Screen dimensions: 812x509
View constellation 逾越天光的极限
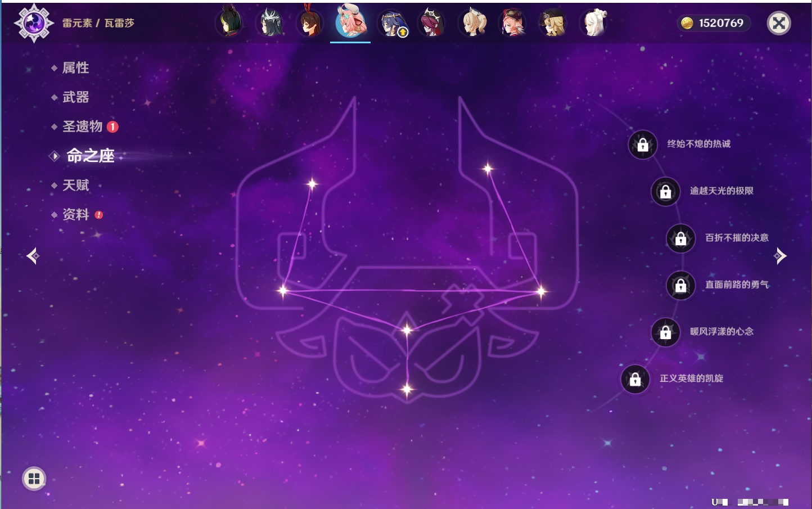pos(721,191)
